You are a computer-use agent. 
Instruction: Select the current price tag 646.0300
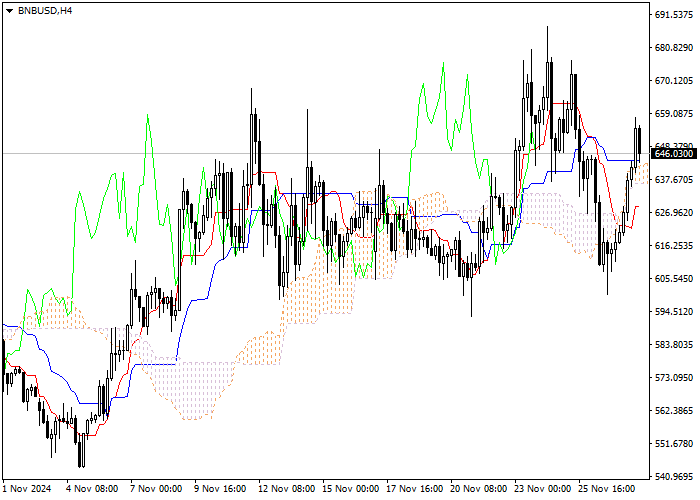(x=674, y=154)
